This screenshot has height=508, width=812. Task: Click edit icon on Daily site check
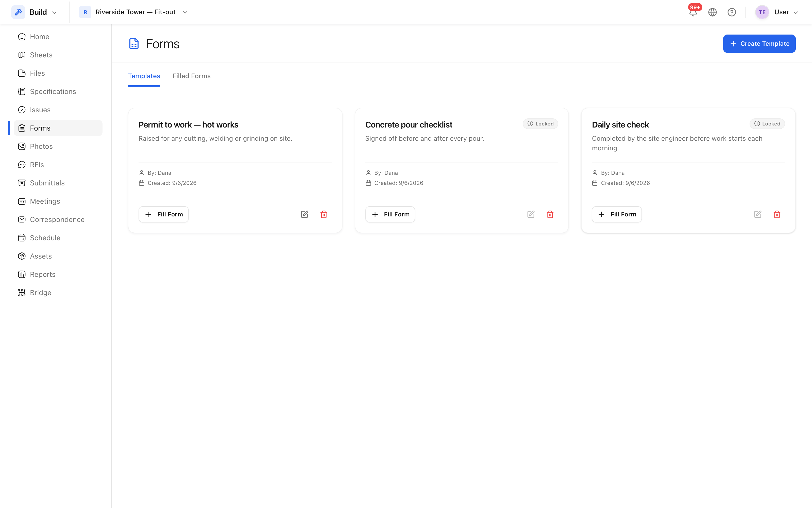pyautogui.click(x=758, y=214)
